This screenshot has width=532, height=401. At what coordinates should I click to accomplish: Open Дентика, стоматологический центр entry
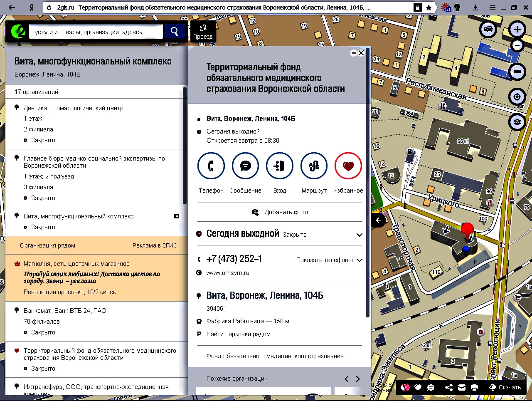74,108
